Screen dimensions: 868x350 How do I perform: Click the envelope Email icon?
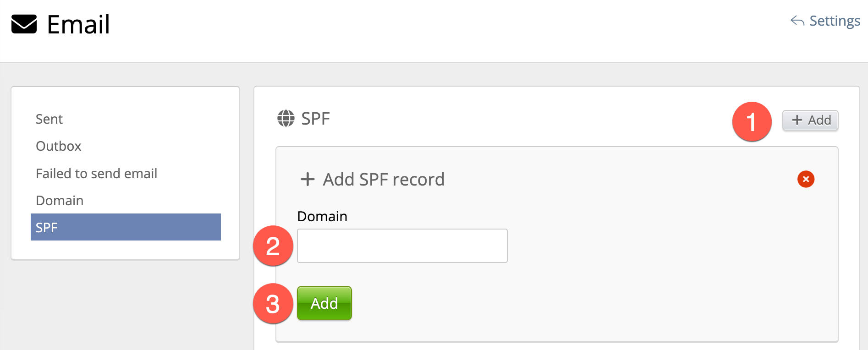click(x=24, y=24)
